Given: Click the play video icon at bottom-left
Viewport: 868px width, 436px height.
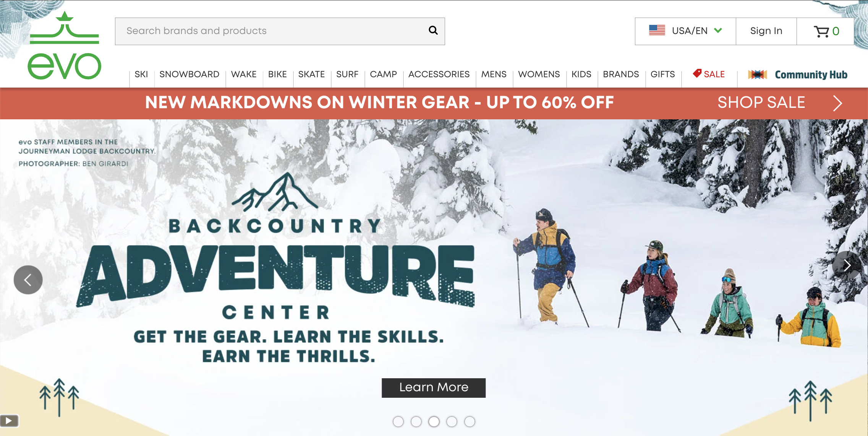Looking at the screenshot, I should coord(9,421).
